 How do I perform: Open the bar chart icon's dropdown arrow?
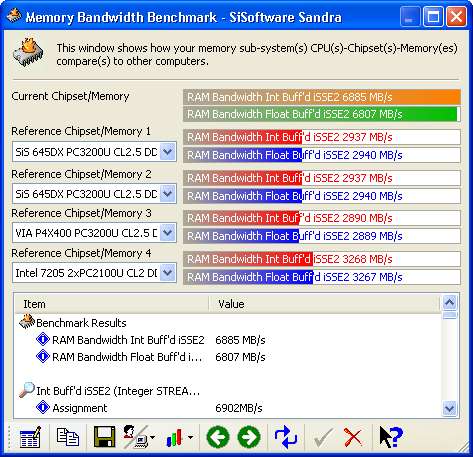point(190,437)
